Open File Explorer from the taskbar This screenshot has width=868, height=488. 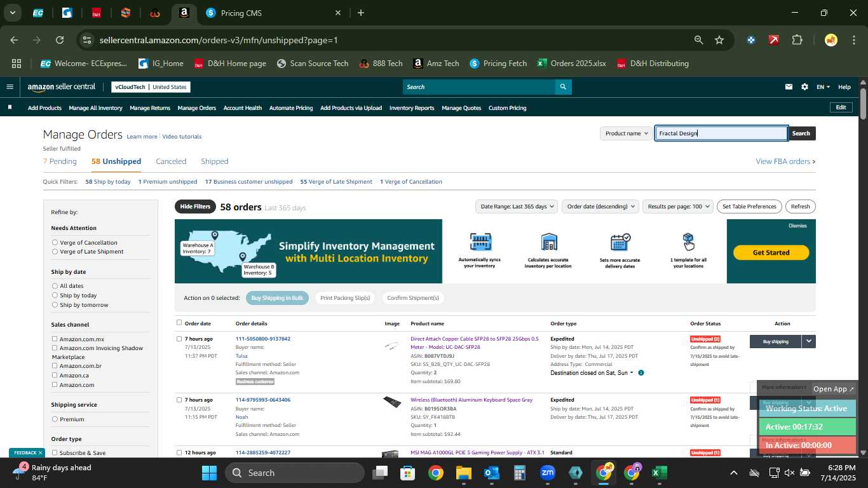coord(463,473)
